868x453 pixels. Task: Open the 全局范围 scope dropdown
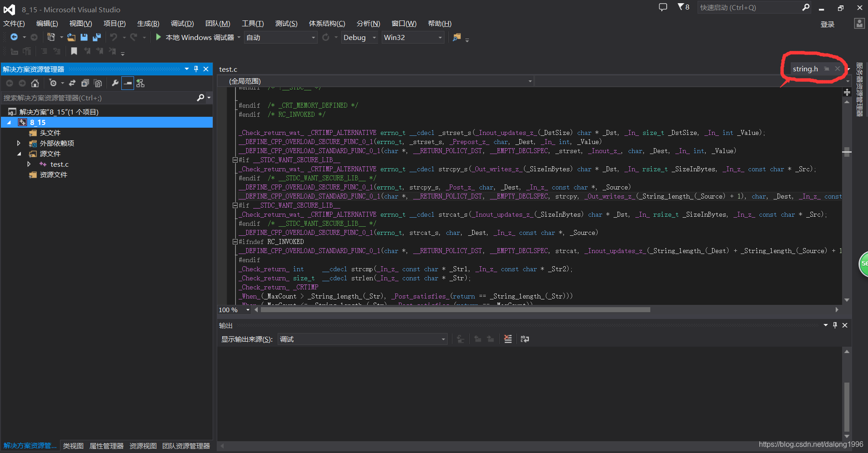click(x=376, y=81)
